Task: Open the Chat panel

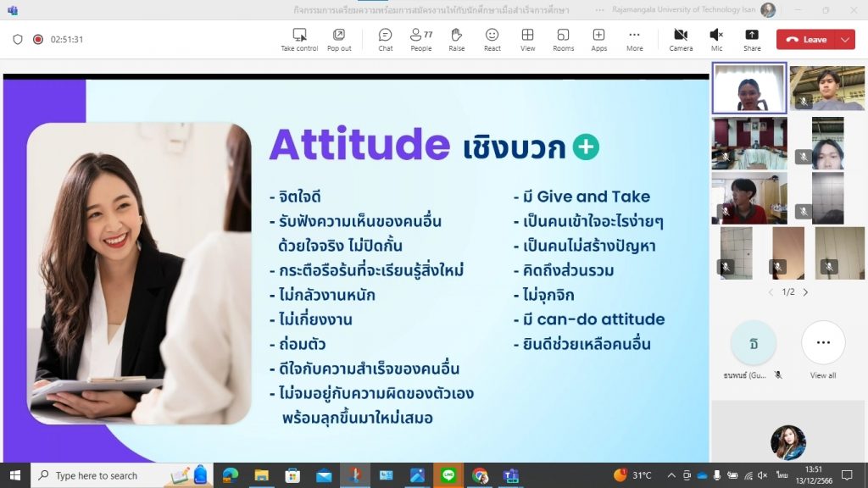Action: (x=385, y=39)
